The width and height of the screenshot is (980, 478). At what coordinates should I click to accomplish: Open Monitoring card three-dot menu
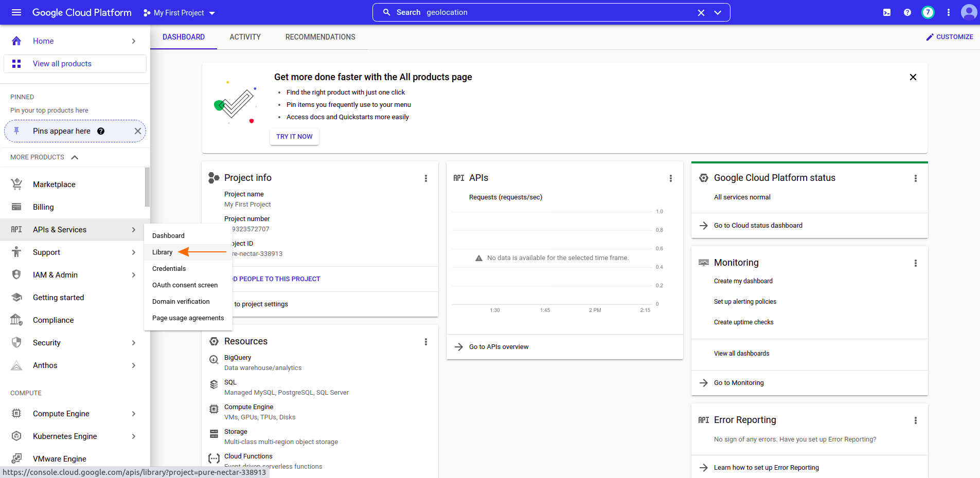[916, 263]
